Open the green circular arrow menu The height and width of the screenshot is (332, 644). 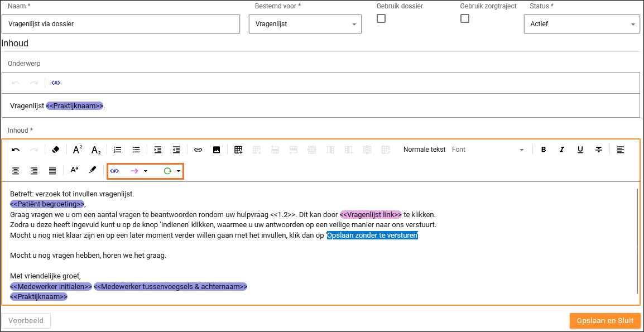[x=171, y=171]
